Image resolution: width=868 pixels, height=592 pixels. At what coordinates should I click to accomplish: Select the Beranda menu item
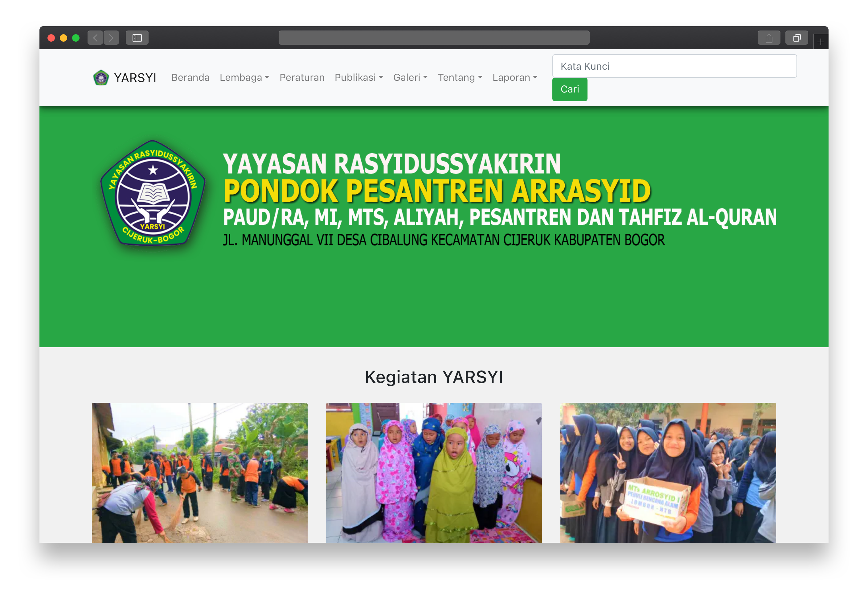click(190, 78)
